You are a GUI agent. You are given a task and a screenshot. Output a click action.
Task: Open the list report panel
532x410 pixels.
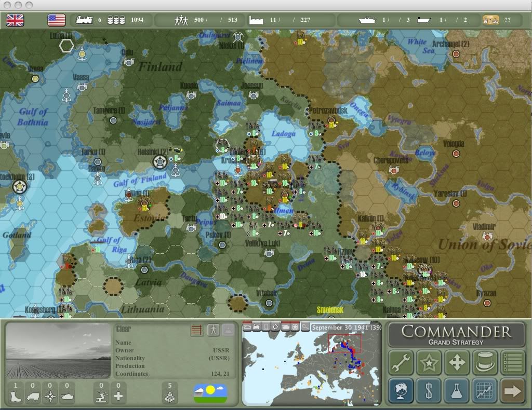(512, 363)
